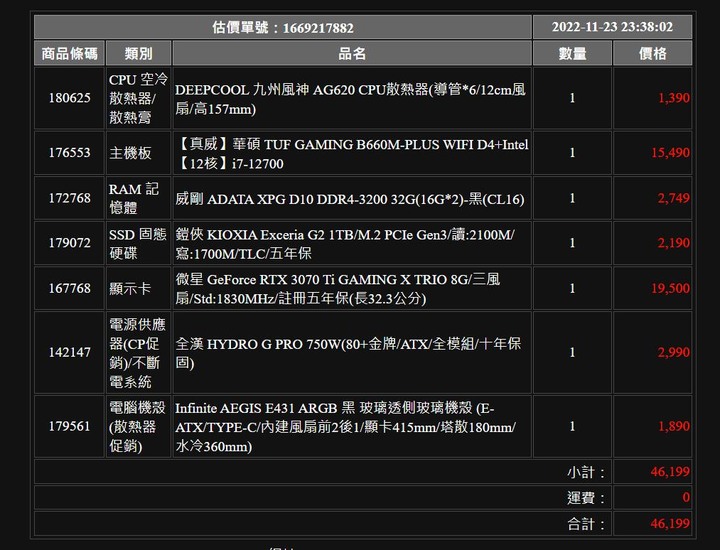Select the SSD 固態硬碟 category cell
The height and width of the screenshot is (550, 720).
[137, 243]
